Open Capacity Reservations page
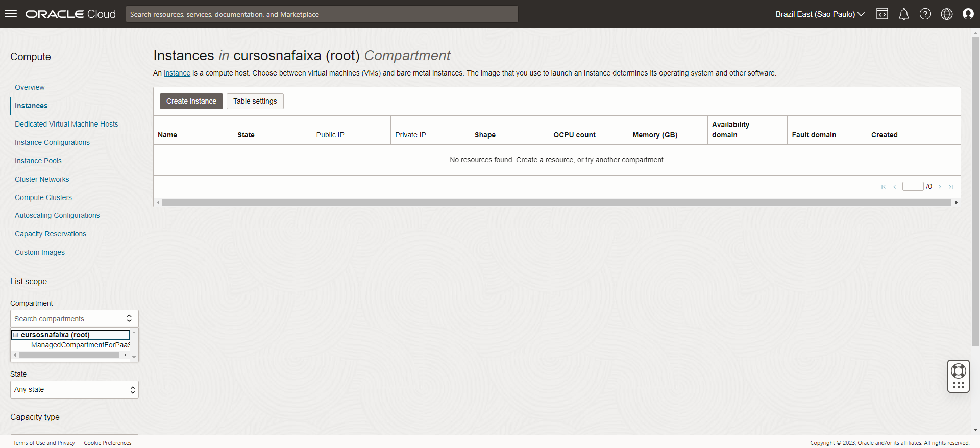 [x=51, y=234]
